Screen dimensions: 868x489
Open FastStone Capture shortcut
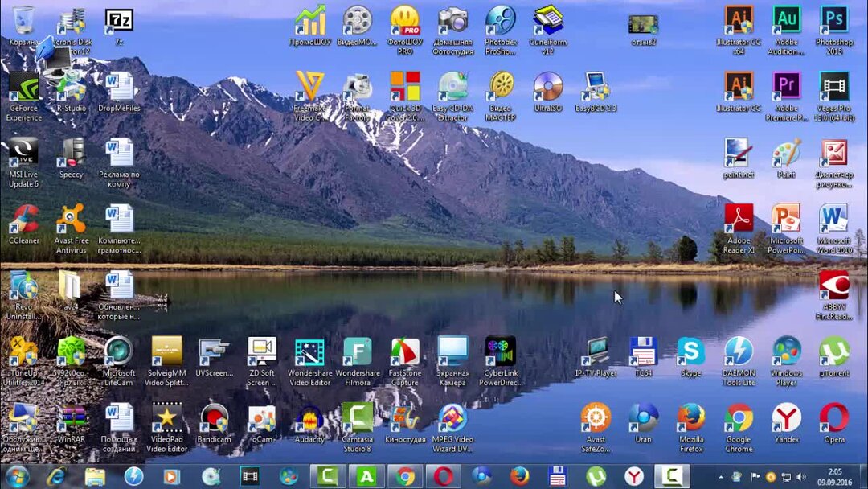tap(405, 361)
